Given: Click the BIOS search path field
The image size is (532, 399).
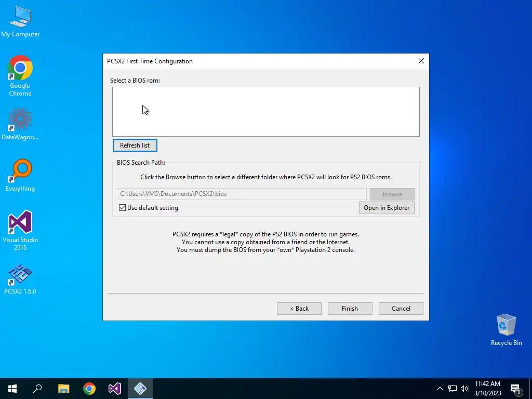Looking at the screenshot, I should pyautogui.click(x=242, y=194).
